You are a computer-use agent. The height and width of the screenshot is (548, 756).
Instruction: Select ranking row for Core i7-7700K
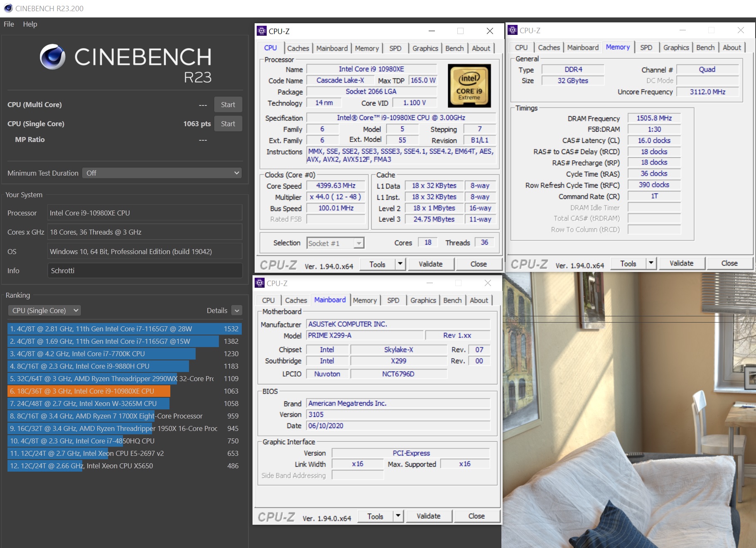click(125, 354)
